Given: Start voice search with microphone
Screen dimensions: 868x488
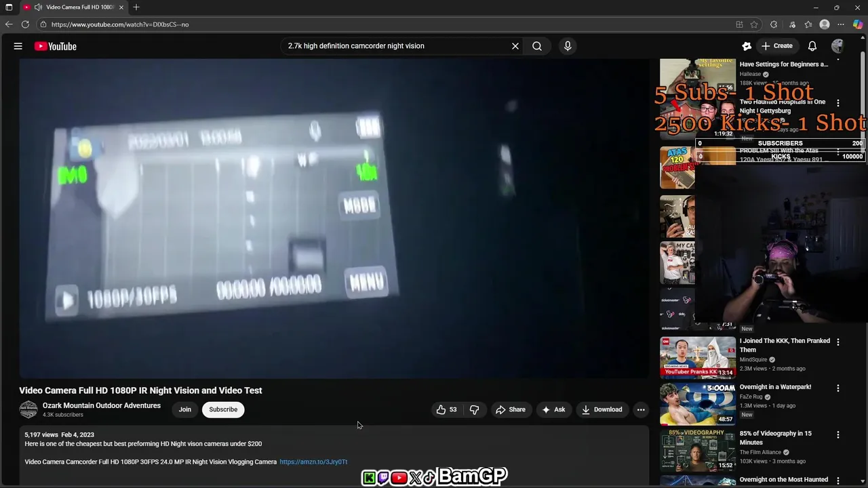Looking at the screenshot, I should click(x=568, y=46).
